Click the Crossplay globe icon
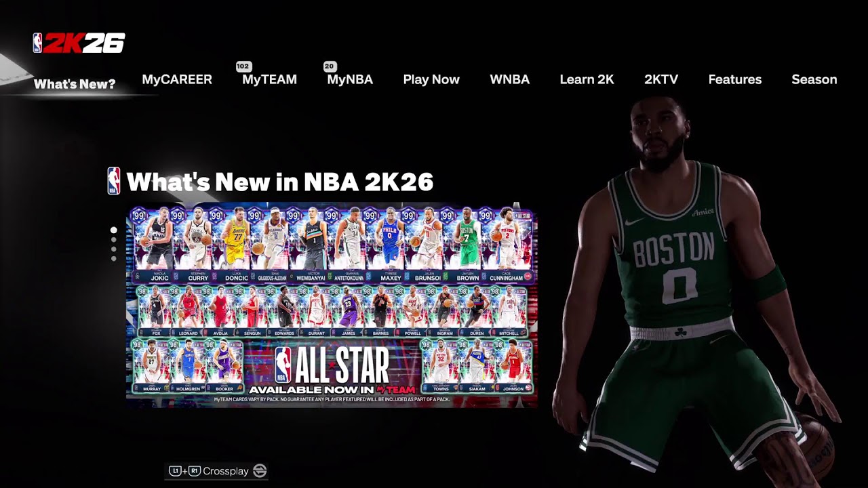 point(260,471)
